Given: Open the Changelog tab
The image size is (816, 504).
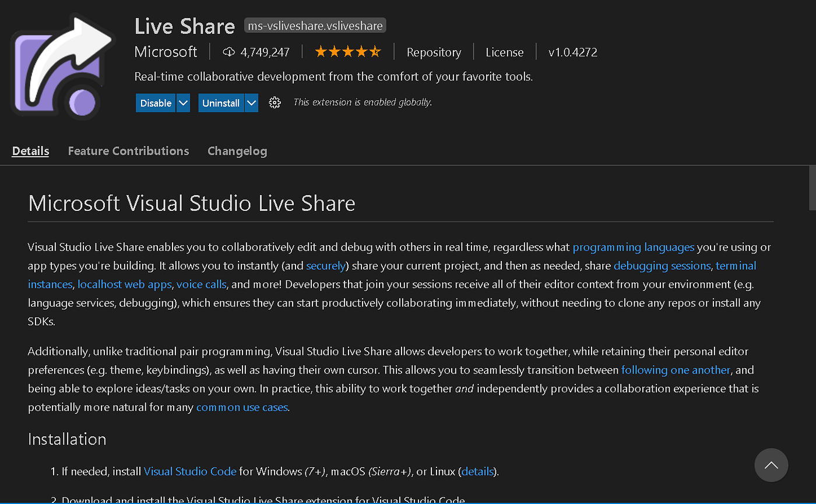Looking at the screenshot, I should tap(237, 151).
